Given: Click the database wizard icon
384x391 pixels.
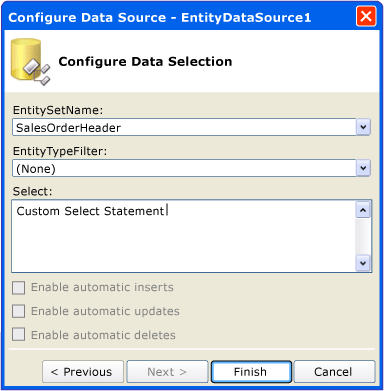Looking at the screenshot, I should click(x=31, y=62).
